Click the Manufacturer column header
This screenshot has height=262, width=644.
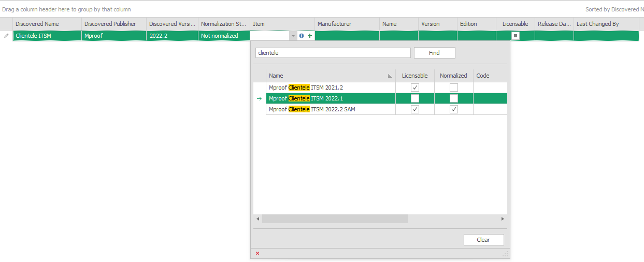point(347,24)
